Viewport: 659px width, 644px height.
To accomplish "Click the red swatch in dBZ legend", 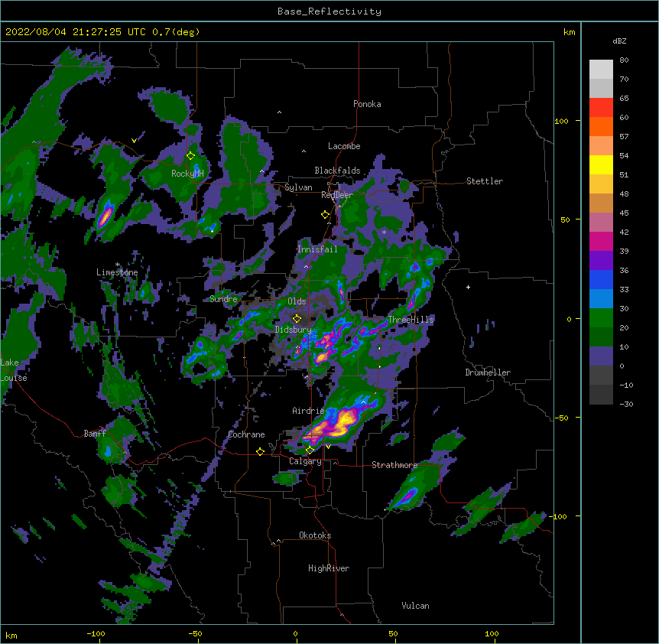I will 601,108.
